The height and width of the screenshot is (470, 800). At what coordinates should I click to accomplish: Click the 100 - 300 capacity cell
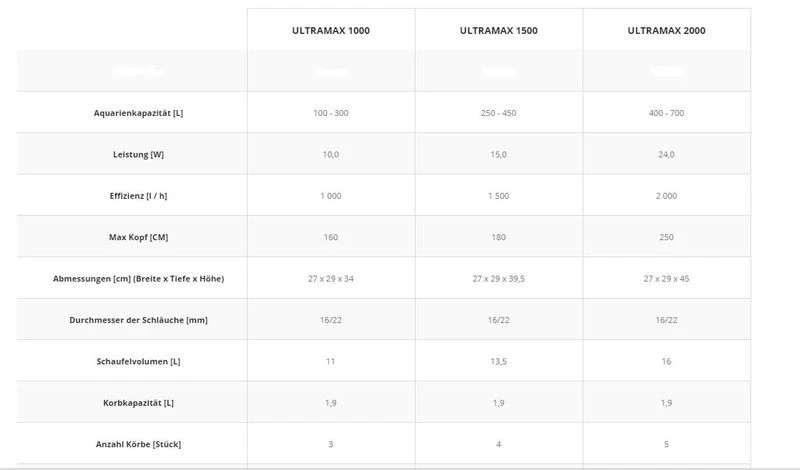tap(331, 113)
